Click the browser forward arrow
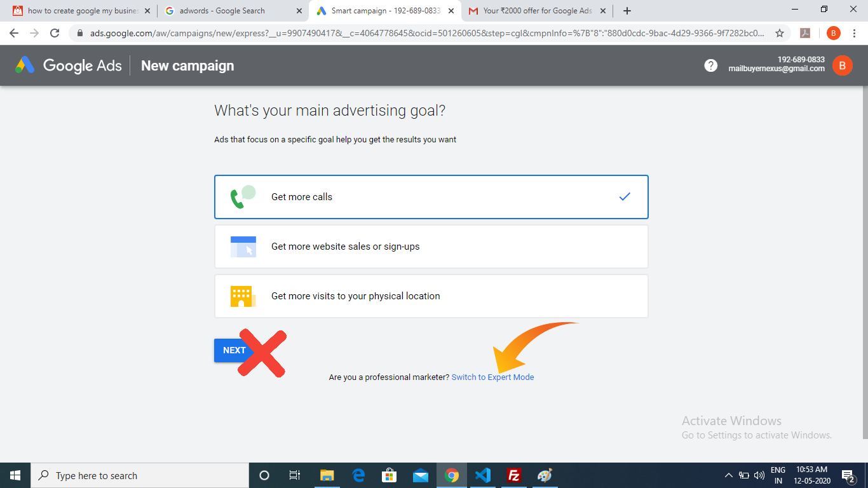Screen dimensions: 868x488 34,33
